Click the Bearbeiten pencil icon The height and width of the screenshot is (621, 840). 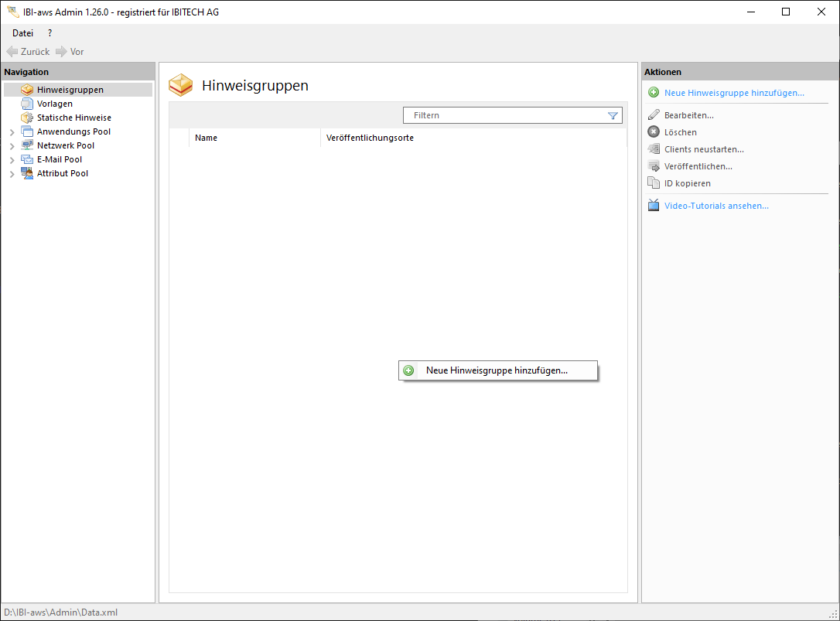coord(654,115)
